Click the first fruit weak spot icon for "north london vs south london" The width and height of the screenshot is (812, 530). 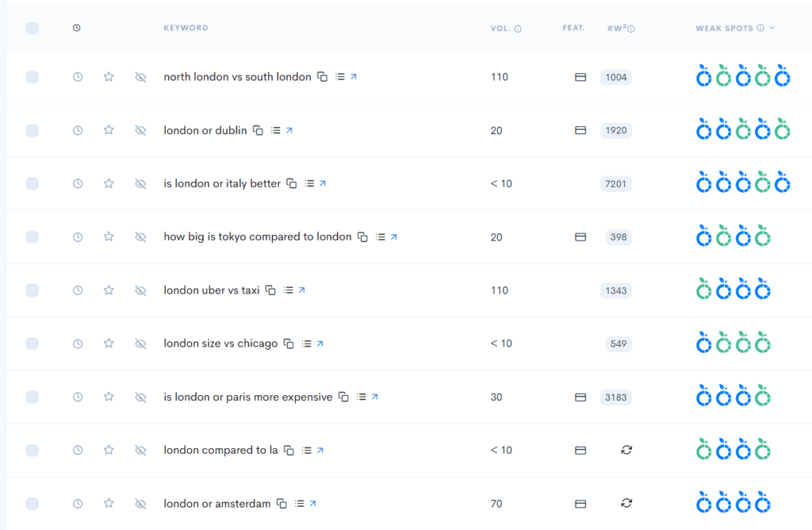(703, 76)
